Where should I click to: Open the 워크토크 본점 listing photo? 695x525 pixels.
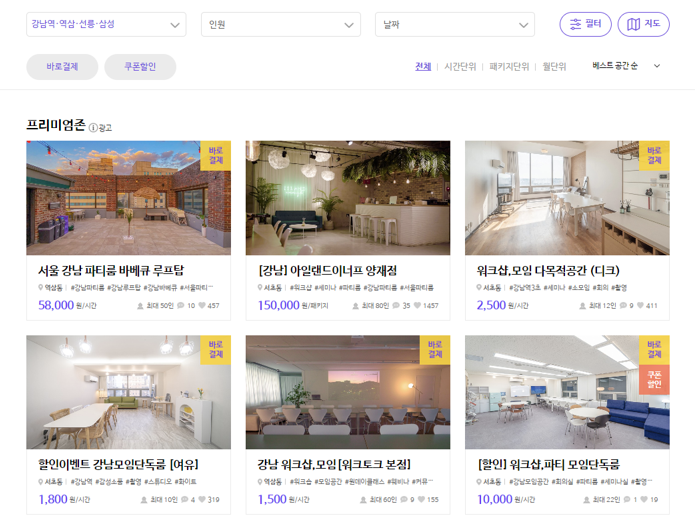pyautogui.click(x=348, y=392)
